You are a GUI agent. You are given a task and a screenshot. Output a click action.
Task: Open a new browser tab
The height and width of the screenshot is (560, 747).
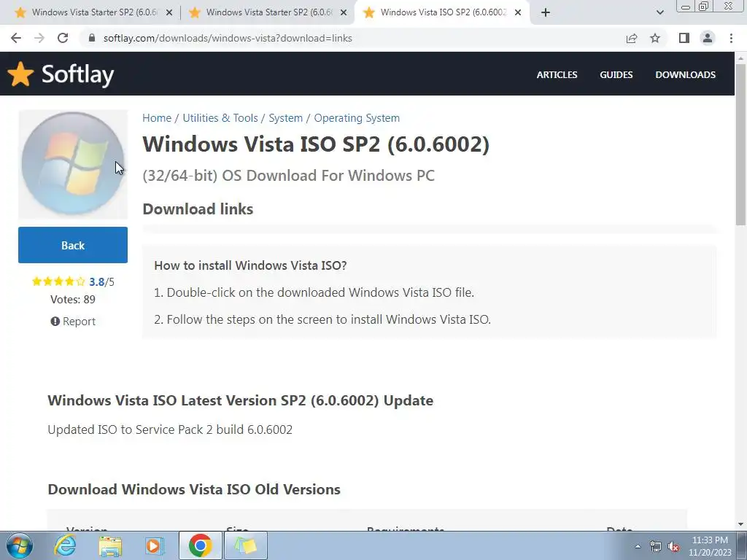pyautogui.click(x=546, y=13)
